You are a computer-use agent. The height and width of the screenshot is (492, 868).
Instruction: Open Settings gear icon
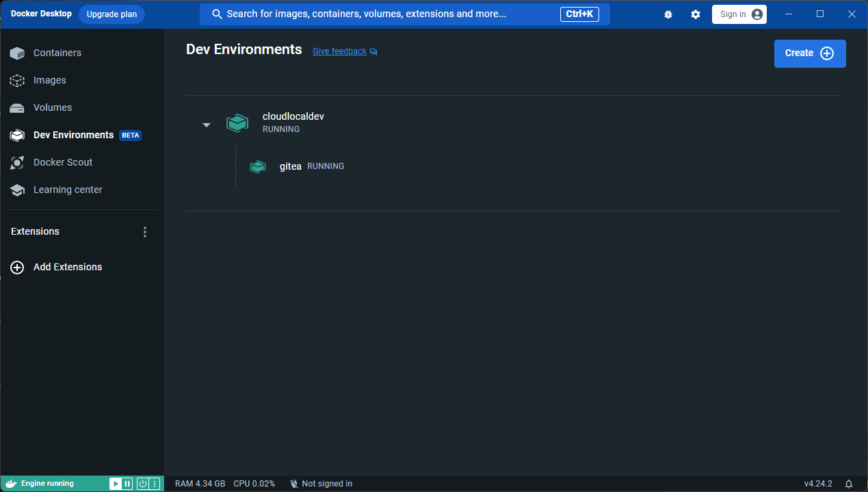(x=696, y=14)
